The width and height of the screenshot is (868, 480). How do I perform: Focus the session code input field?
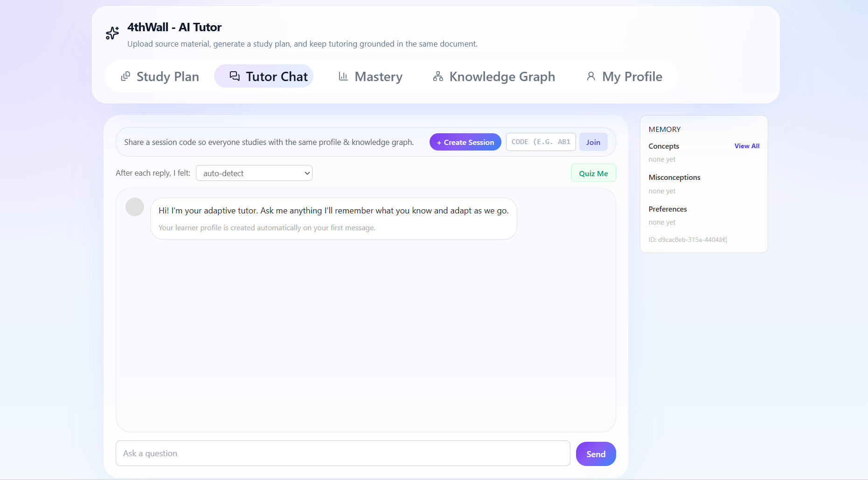(x=541, y=142)
